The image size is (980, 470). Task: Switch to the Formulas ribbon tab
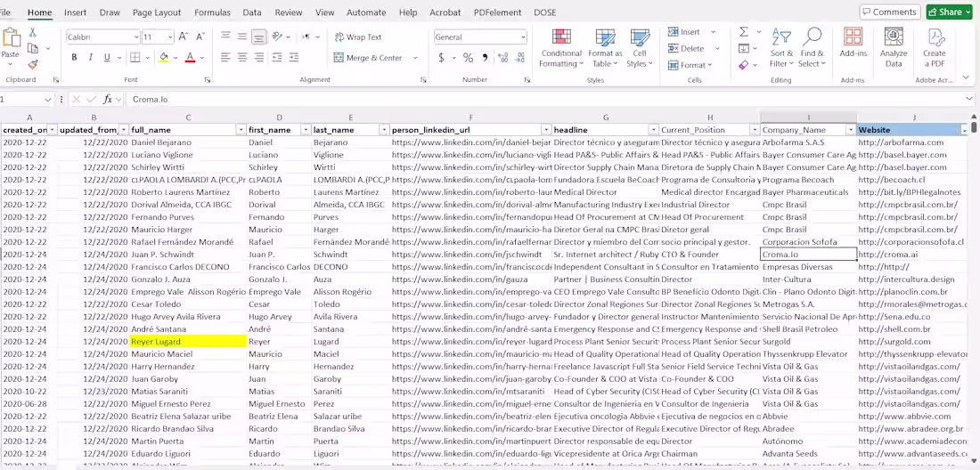(212, 12)
